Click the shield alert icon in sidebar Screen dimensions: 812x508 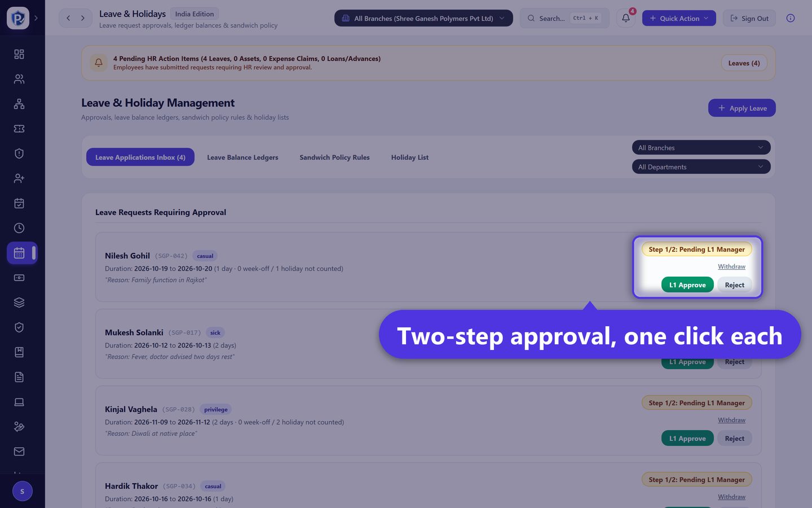point(19,154)
